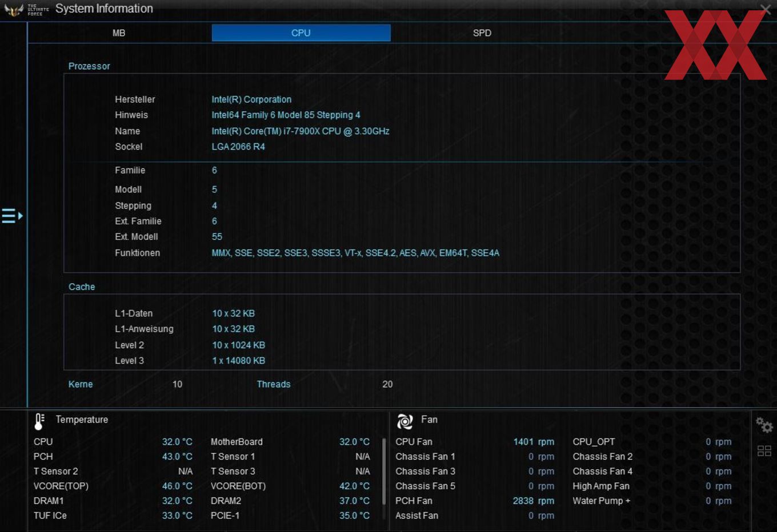Select the Level 3 cache value 14080 KB
This screenshot has height=532, width=777.
pos(239,361)
